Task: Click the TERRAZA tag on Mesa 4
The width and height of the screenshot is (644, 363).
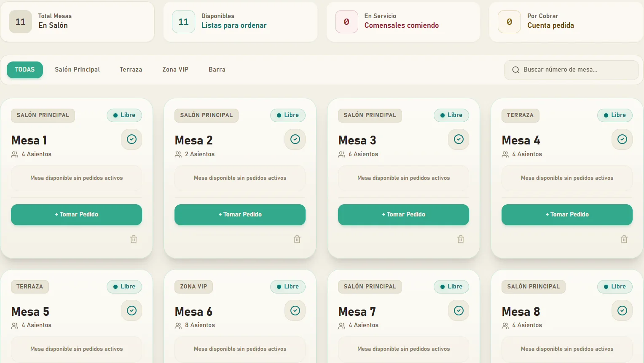Action: click(521, 115)
